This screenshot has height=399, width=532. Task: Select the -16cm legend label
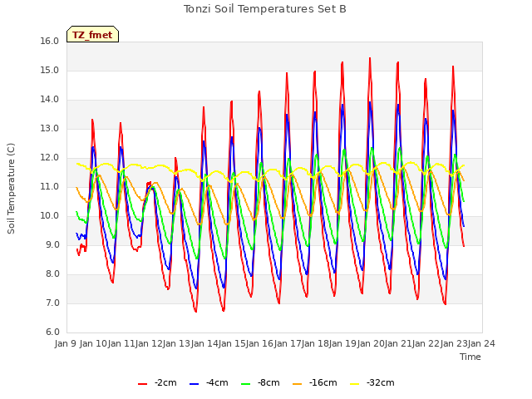[x=323, y=382]
